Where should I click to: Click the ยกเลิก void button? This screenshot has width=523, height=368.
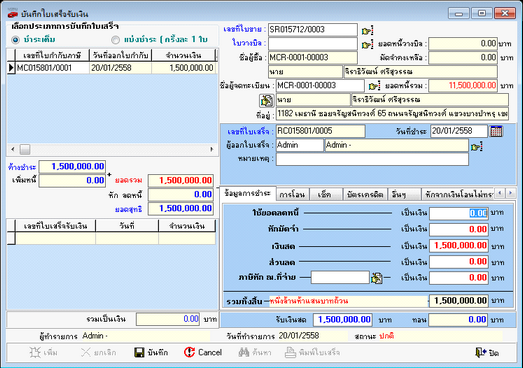click(99, 352)
